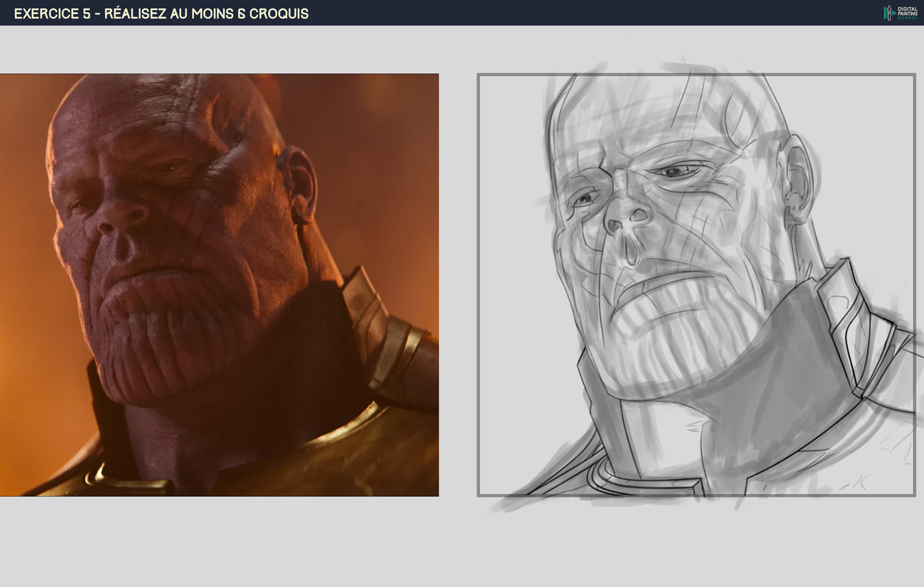924x587 pixels.
Task: Select the teal play-triangle in the logo
Action: tap(894, 13)
